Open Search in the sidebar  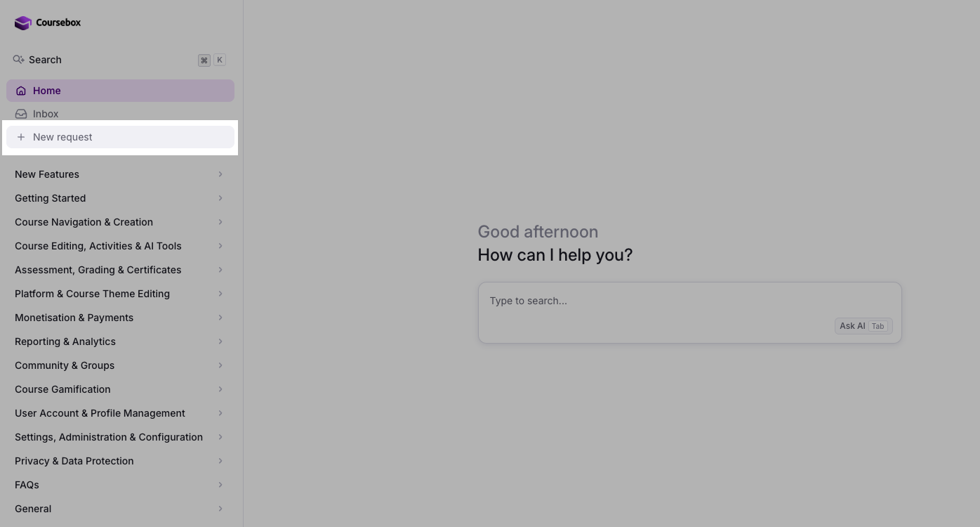(x=120, y=60)
